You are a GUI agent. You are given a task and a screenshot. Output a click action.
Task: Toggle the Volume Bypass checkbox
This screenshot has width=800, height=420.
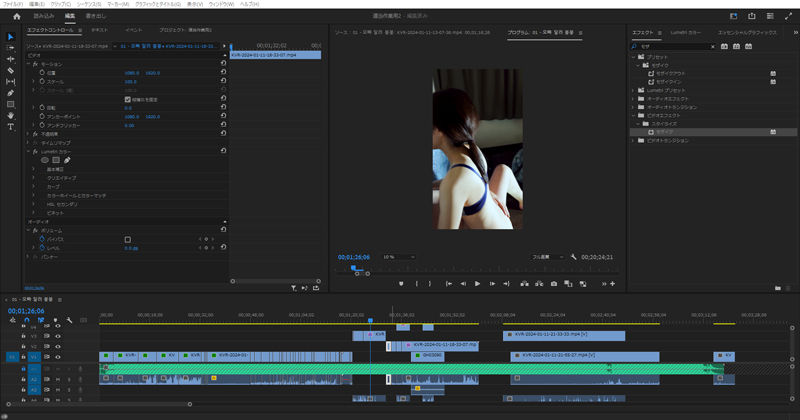tap(128, 240)
